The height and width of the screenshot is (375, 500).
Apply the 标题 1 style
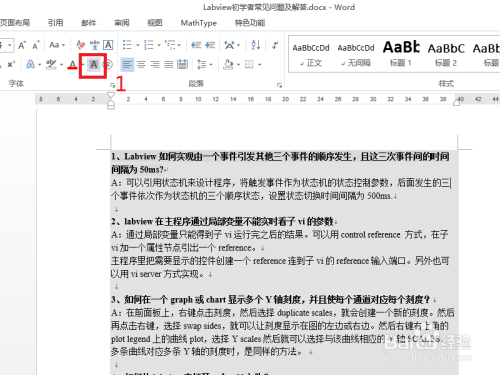[401, 54]
